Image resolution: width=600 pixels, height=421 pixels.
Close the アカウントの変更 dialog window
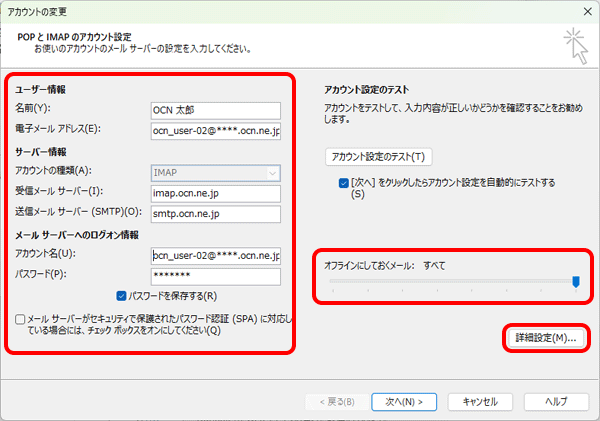point(583,9)
